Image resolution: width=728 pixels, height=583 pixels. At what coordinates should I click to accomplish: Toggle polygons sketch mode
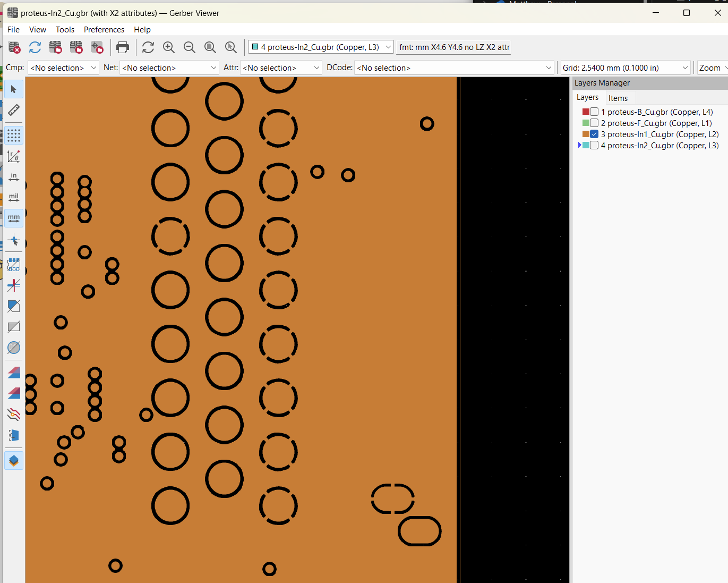point(14,306)
